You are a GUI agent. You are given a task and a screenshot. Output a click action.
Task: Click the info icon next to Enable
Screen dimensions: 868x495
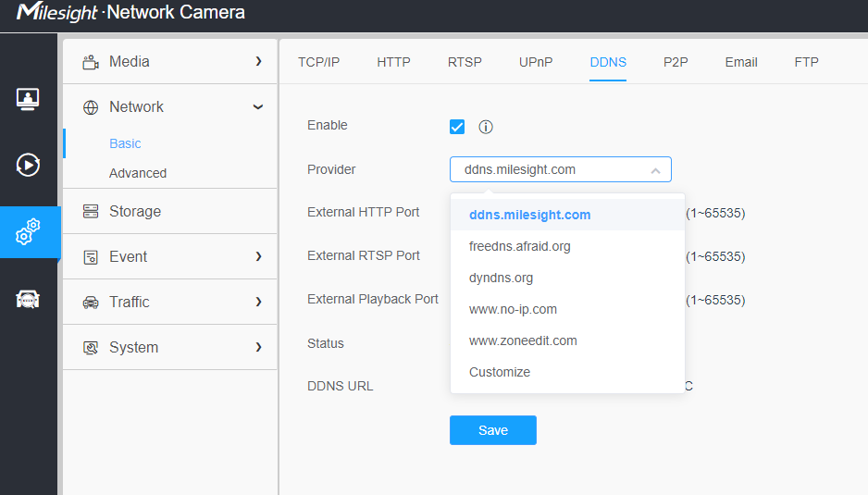486,127
